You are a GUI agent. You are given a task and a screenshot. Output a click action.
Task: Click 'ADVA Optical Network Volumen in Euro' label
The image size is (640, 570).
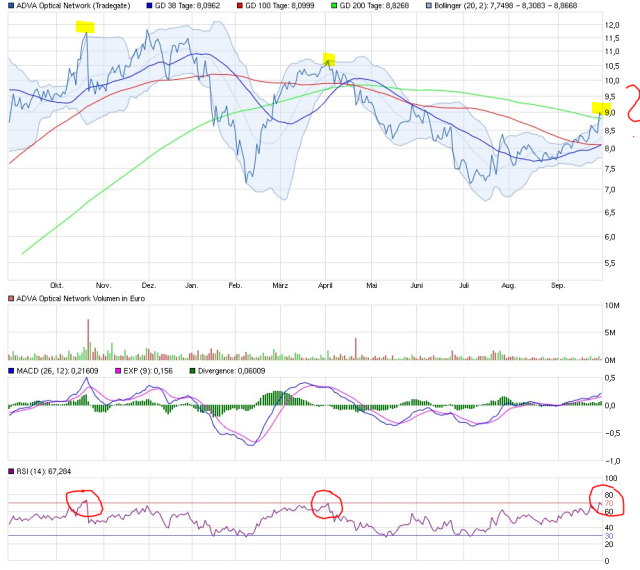point(80,298)
